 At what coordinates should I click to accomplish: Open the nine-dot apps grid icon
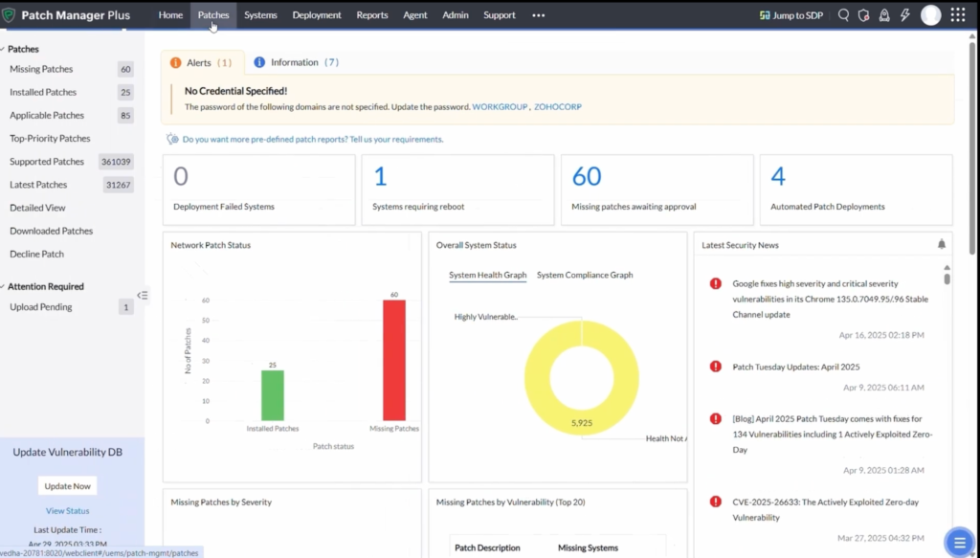click(957, 15)
